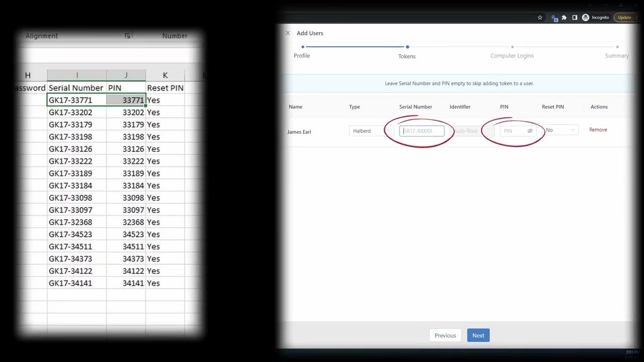The image size is (644, 362).
Task: Select PIN cell 33098 in Excel
Action: click(x=126, y=198)
